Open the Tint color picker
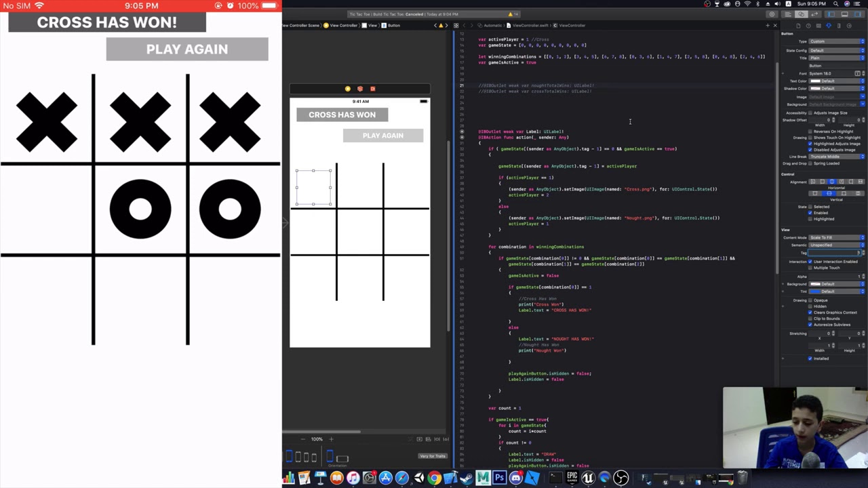868x488 pixels. [x=837, y=291]
